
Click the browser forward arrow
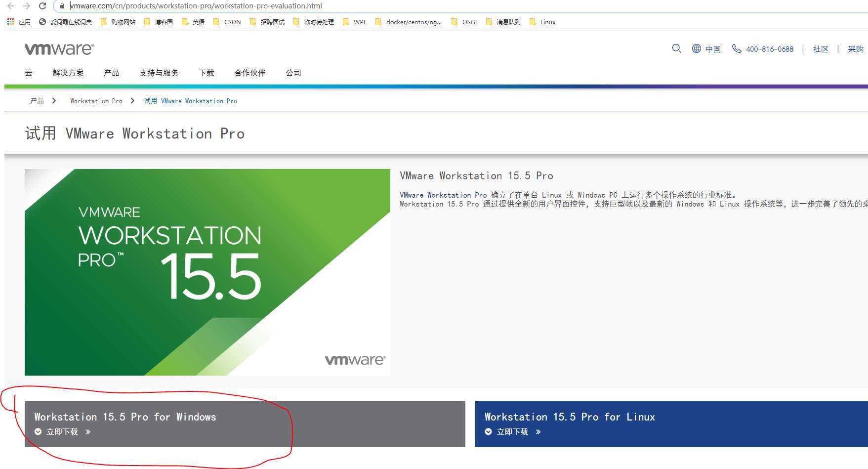[x=27, y=6]
